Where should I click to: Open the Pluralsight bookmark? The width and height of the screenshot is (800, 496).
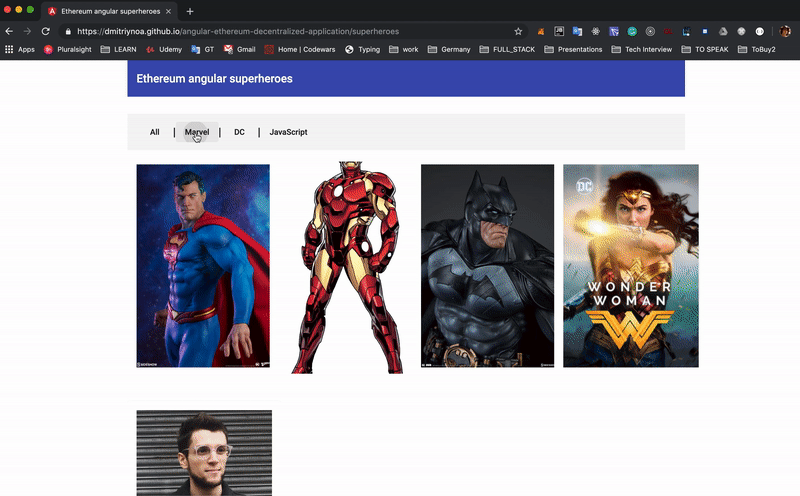[x=67, y=49]
